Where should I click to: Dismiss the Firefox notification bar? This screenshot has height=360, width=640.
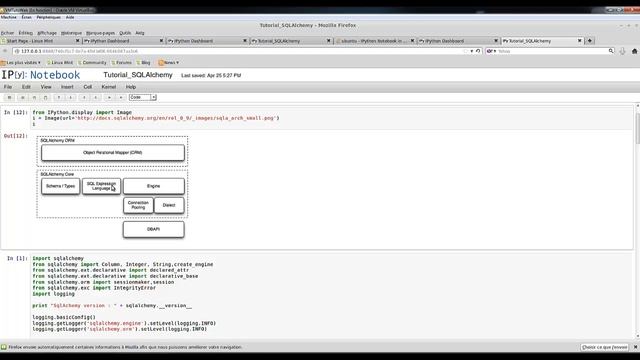pos(635,347)
